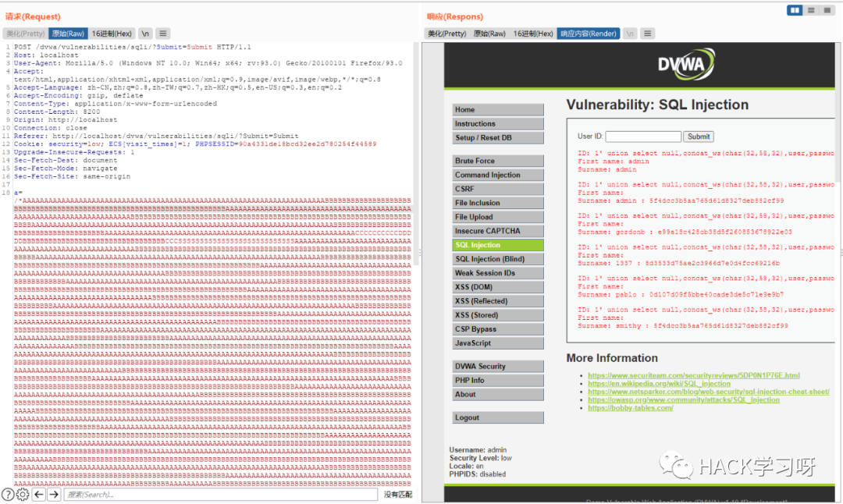This screenshot has width=843, height=504.
Task: Select Request Pretty tab
Action: pyautogui.click(x=25, y=34)
